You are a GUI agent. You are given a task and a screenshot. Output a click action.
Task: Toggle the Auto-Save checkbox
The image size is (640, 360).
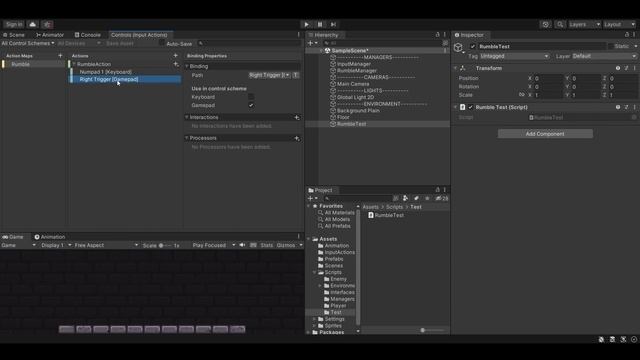[162, 43]
